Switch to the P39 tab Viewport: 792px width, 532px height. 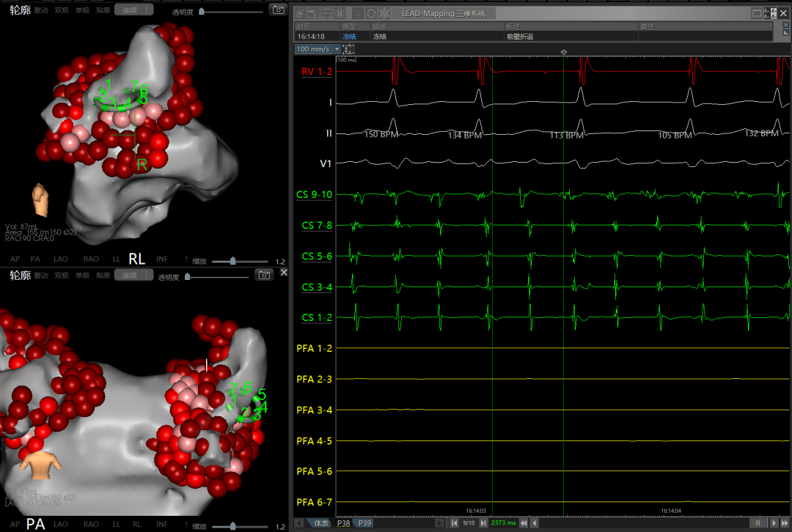365,522
